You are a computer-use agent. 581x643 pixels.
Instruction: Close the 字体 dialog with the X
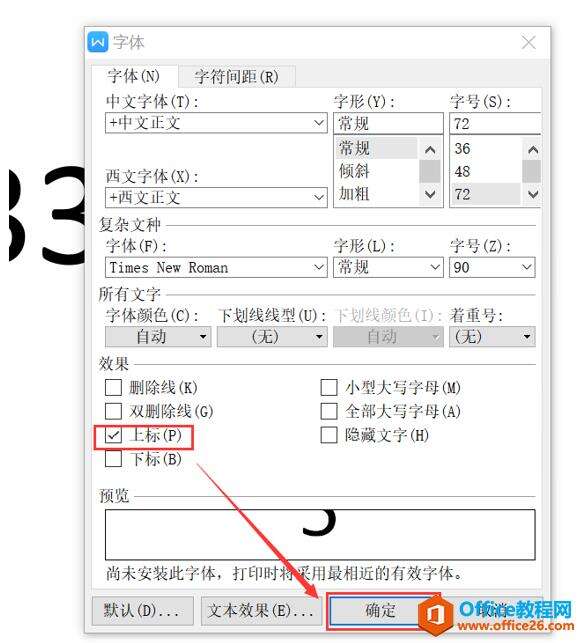click(529, 42)
